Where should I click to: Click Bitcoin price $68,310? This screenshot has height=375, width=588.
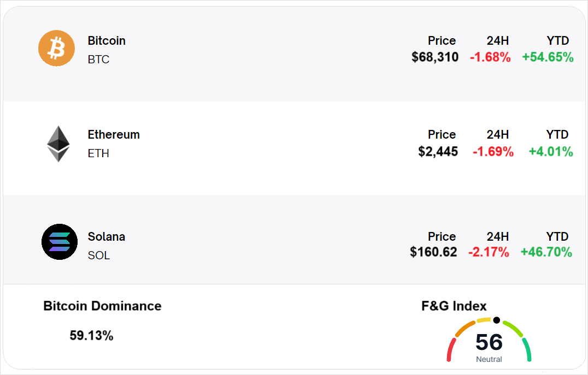(435, 57)
